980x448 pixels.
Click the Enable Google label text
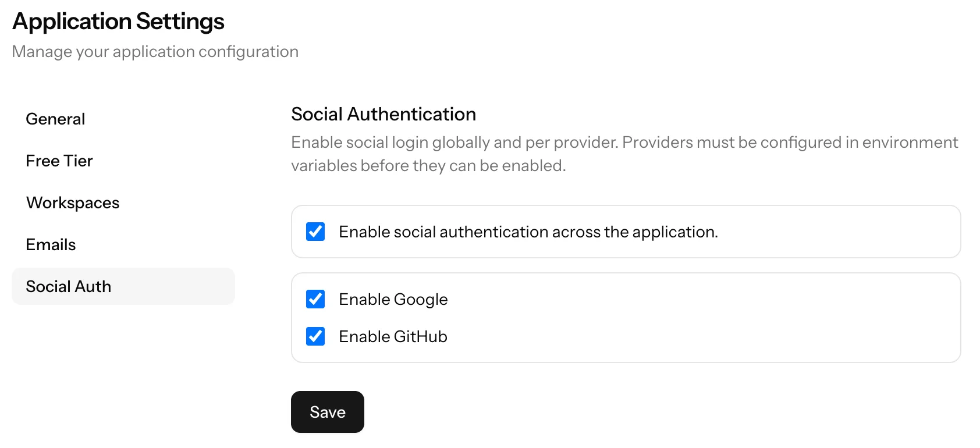tap(393, 299)
